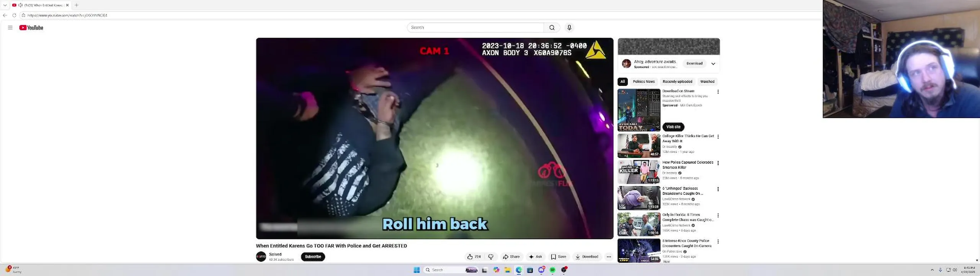
Task: Close the 'When Entitled Karens' browser tab
Action: pyautogui.click(x=67, y=5)
